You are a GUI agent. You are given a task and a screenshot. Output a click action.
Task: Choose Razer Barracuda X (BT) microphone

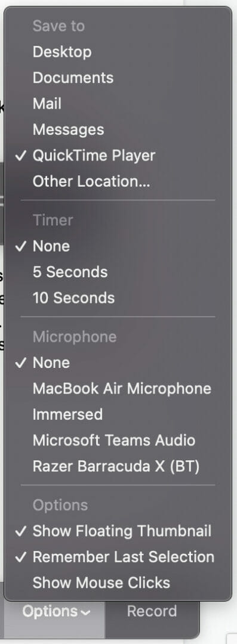pyautogui.click(x=118, y=466)
